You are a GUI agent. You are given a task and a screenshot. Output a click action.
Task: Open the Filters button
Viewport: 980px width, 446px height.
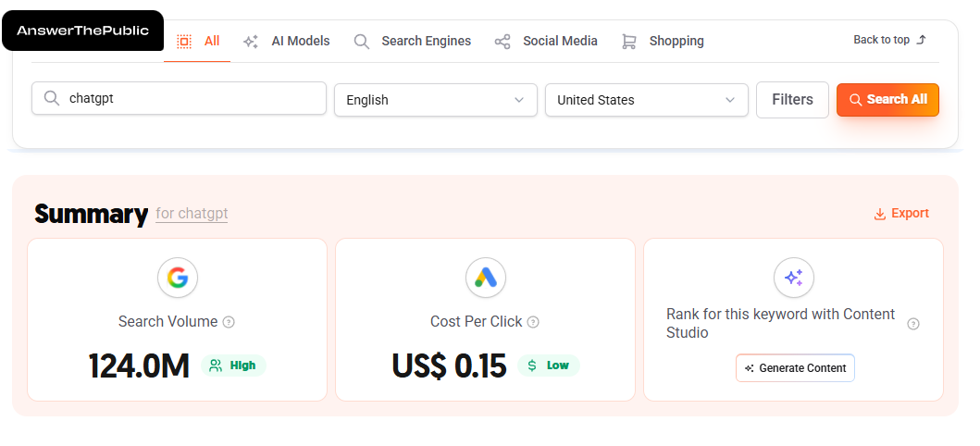792,99
